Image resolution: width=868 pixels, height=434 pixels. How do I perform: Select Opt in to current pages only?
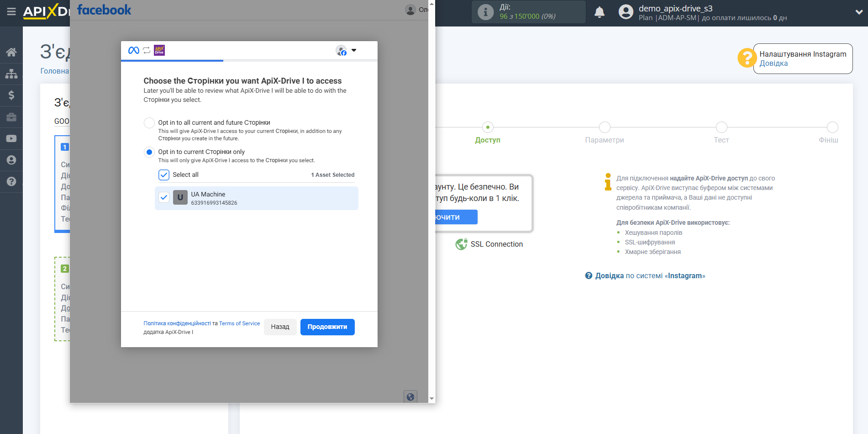[149, 152]
